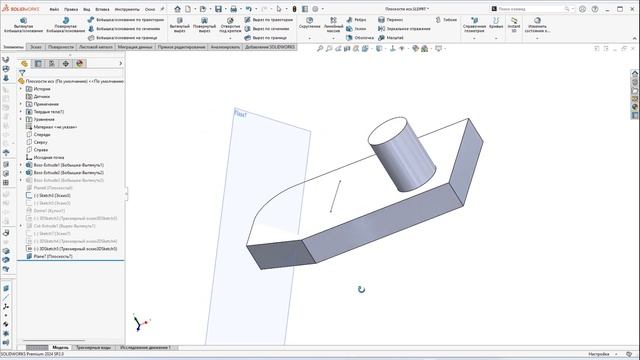The image size is (640, 360).
Task: Open the ConfigurationManager tab
Action: point(52,63)
